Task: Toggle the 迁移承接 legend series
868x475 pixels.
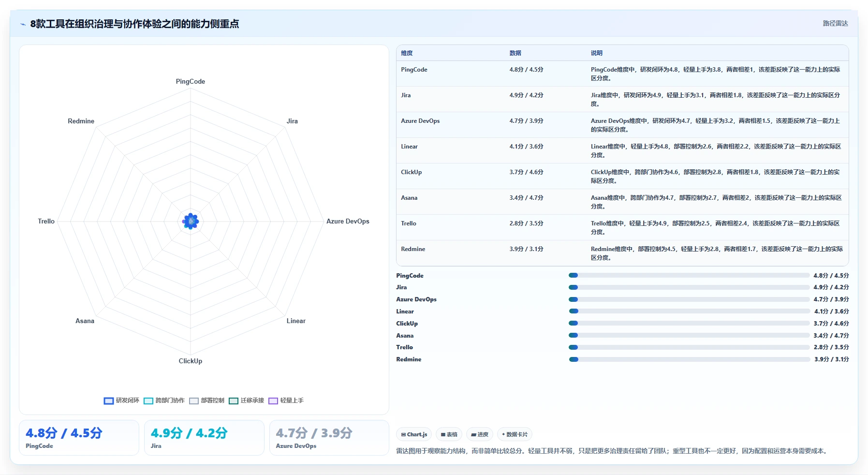Action: click(x=247, y=401)
